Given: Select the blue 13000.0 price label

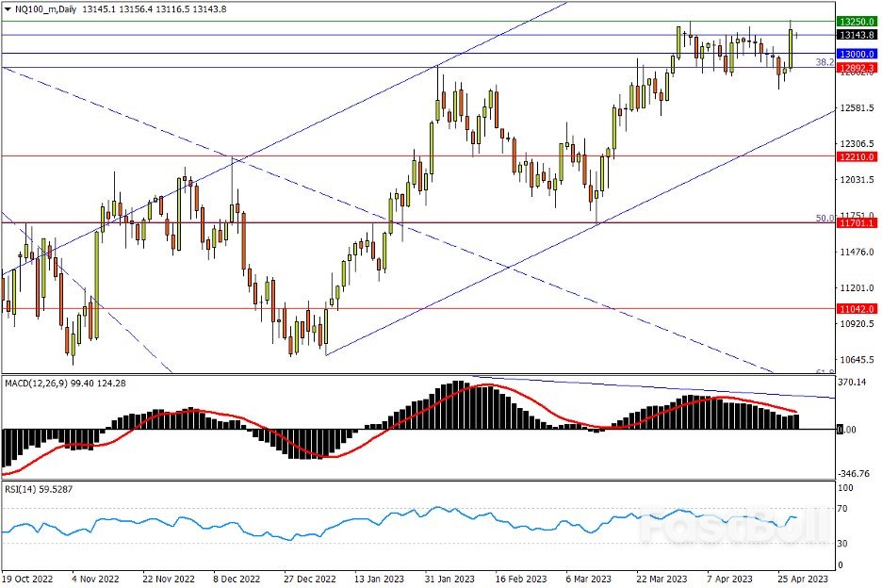Looking at the screenshot, I should point(856,54).
